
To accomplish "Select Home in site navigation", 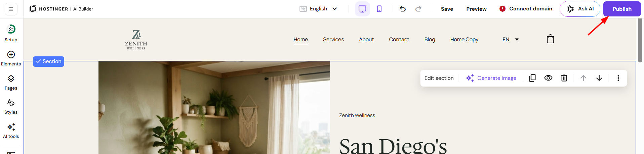I will [300, 40].
